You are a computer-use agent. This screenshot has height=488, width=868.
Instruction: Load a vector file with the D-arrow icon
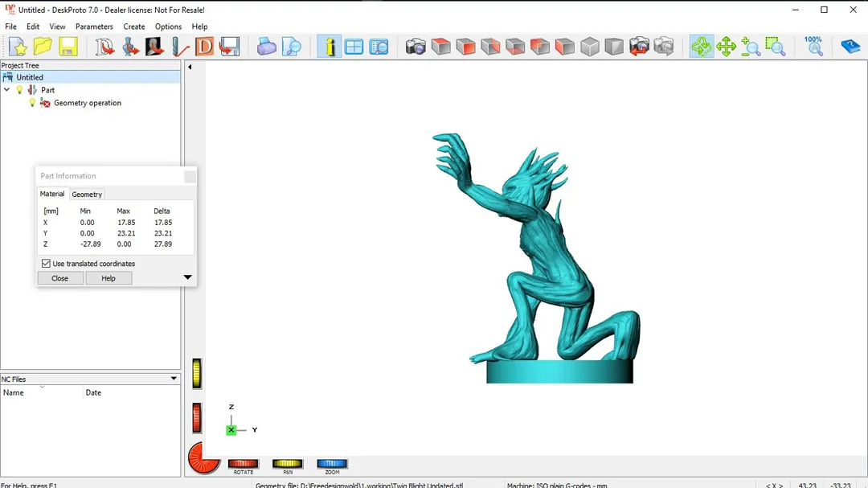coord(104,47)
